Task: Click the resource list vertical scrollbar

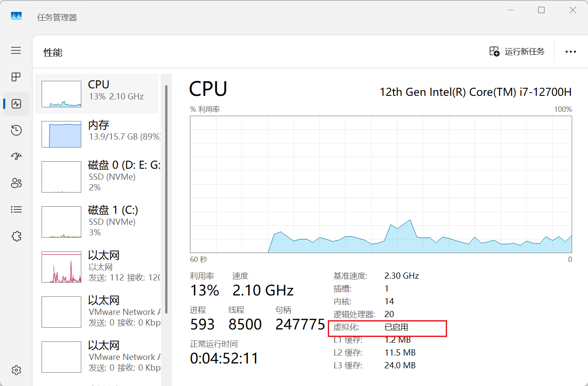Action: 166,199
